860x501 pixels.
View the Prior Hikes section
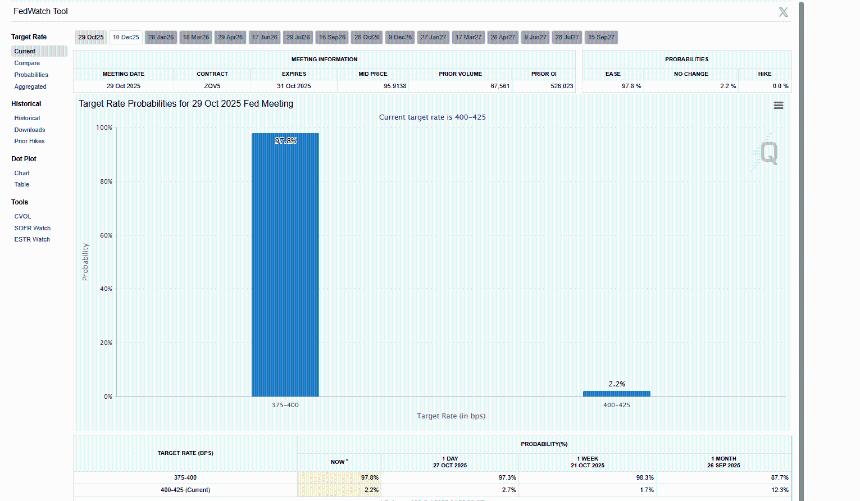click(29, 142)
